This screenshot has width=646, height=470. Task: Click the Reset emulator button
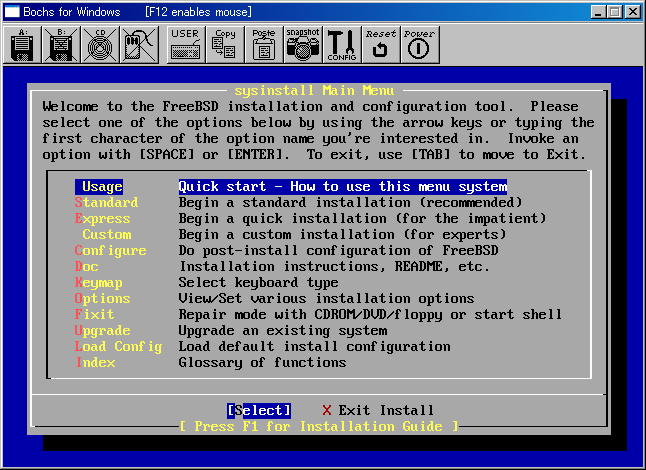(x=381, y=45)
